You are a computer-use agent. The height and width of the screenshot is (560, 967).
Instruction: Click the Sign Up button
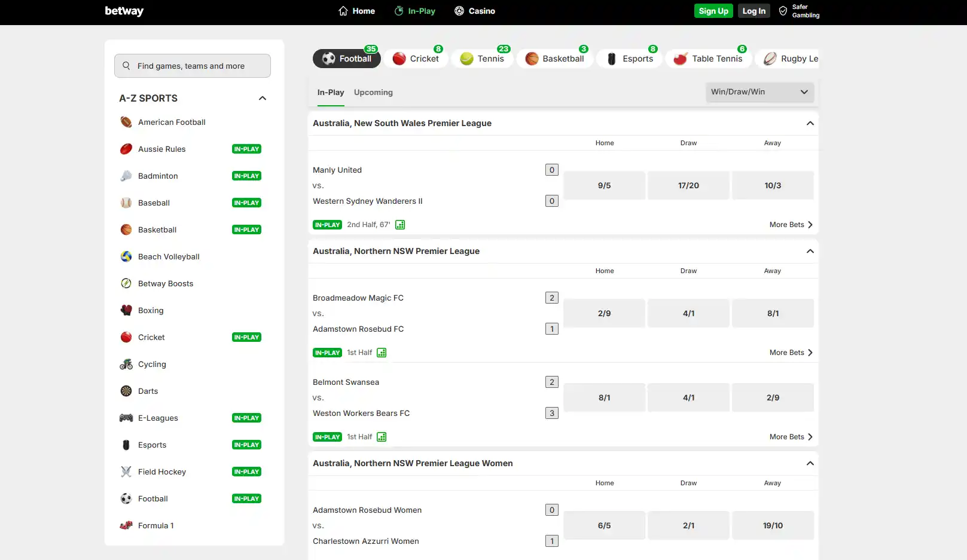713,11
